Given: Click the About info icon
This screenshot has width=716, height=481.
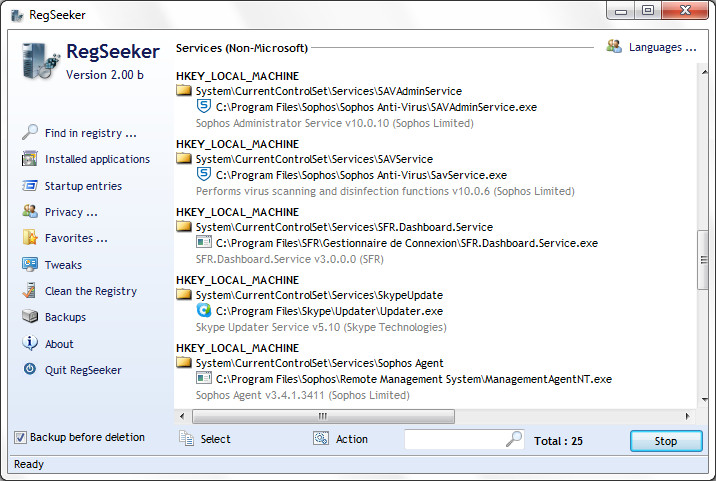Looking at the screenshot, I should 30,343.
